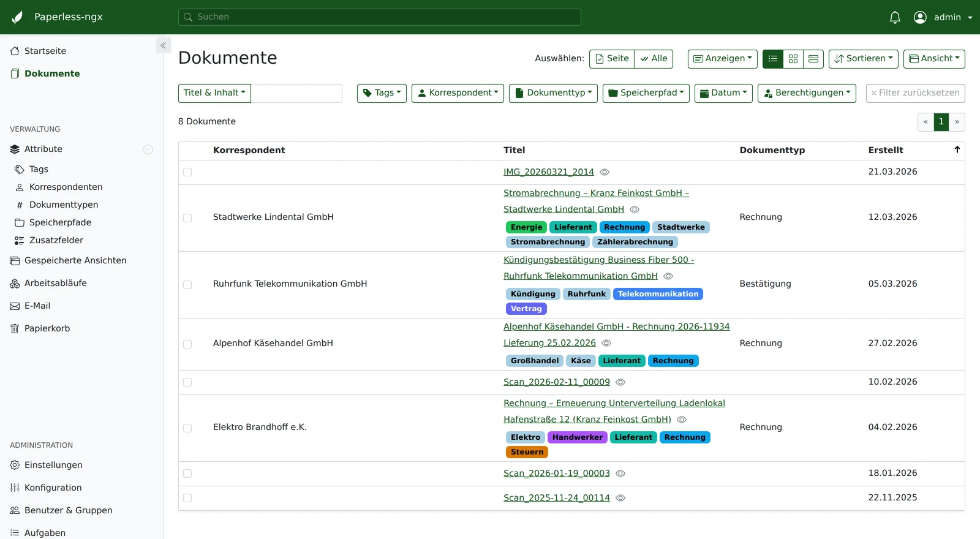Collapse the Attribute section minus icon

point(148,149)
